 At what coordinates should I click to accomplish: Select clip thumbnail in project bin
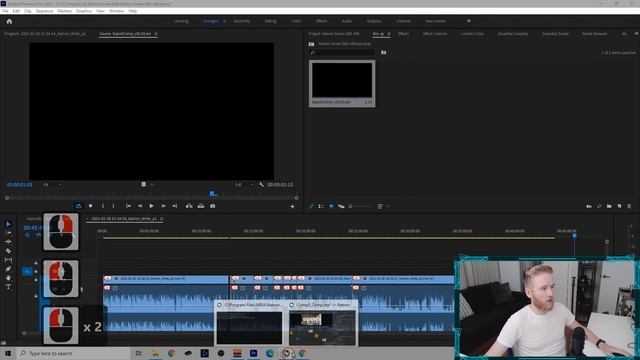[342, 80]
